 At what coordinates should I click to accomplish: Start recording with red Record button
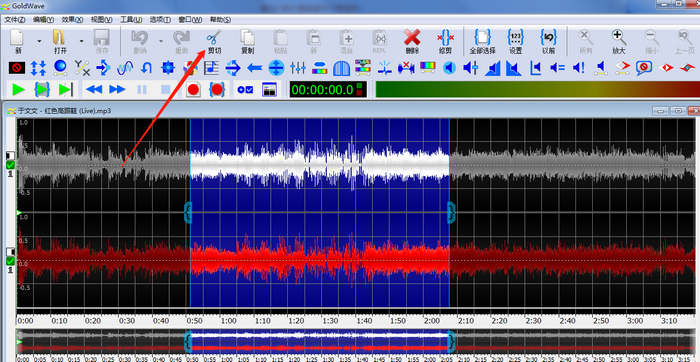[193, 90]
